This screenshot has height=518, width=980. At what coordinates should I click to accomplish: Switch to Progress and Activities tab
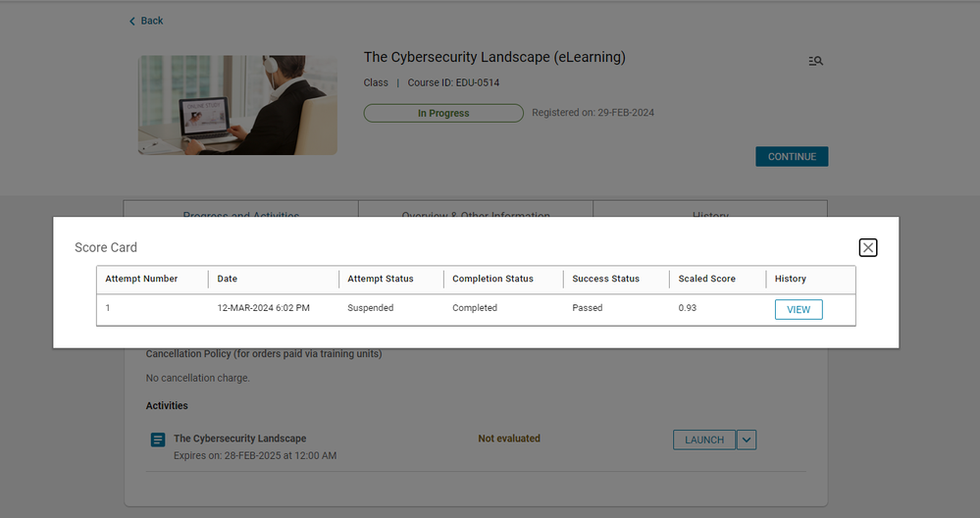pyautogui.click(x=240, y=209)
